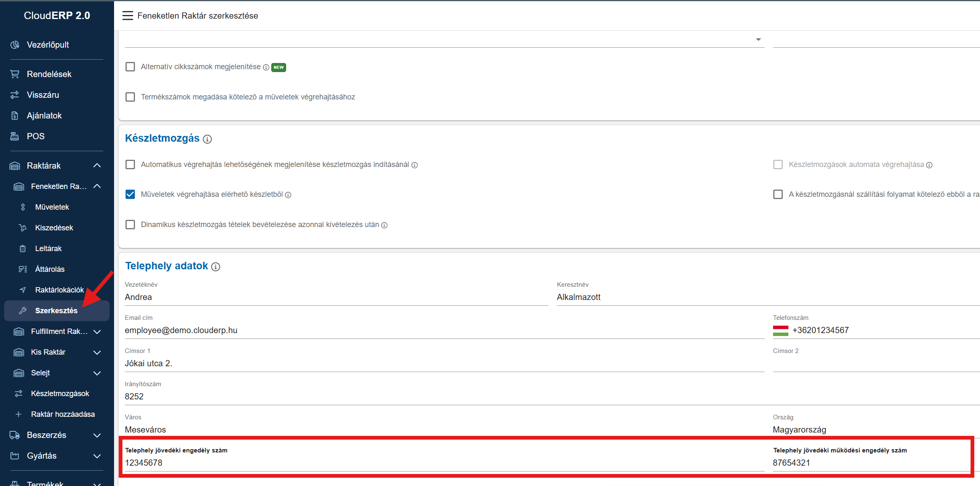The image size is (980, 486).
Task: Collapse the Raktárak sidebar section
Action: pos(97,166)
